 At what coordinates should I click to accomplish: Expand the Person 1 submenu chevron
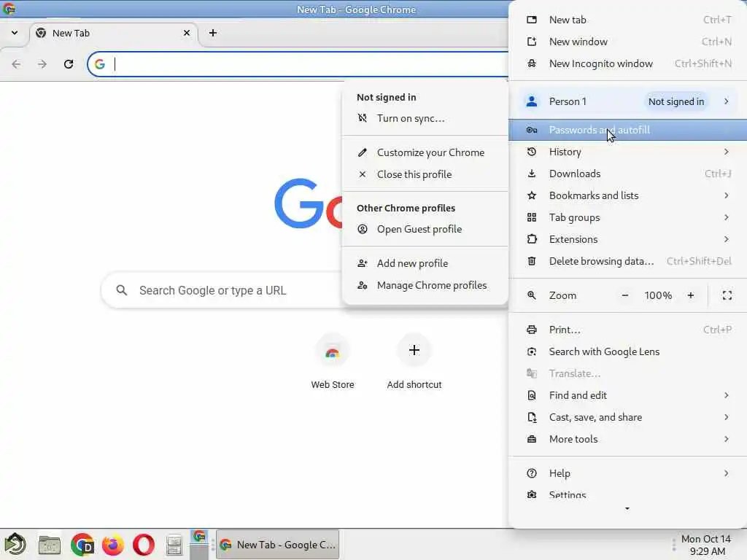(726, 101)
